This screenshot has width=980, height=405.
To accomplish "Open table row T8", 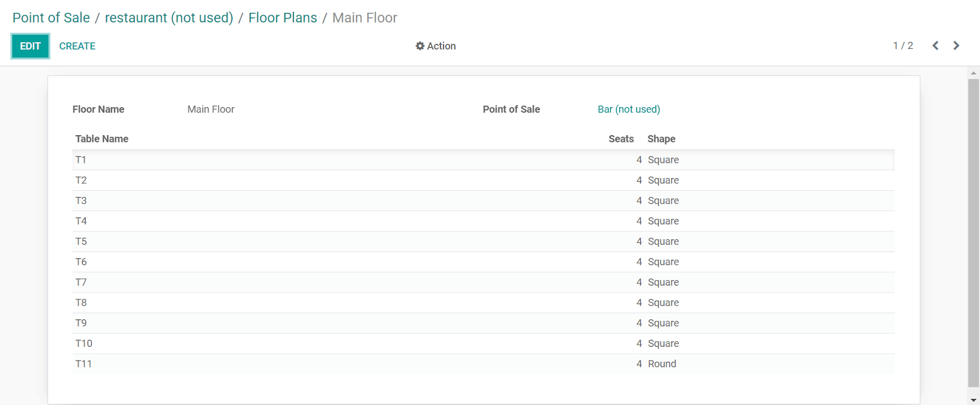I will tap(483, 303).
